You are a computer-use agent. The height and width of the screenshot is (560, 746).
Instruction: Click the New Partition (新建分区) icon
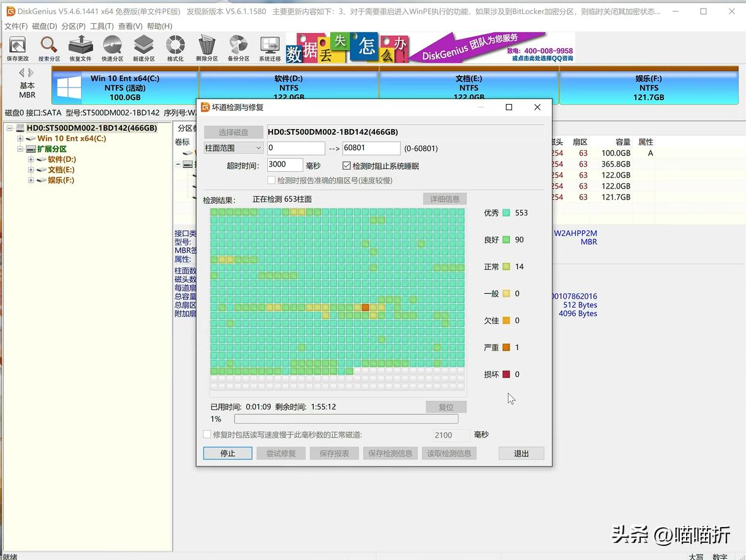[x=144, y=48]
